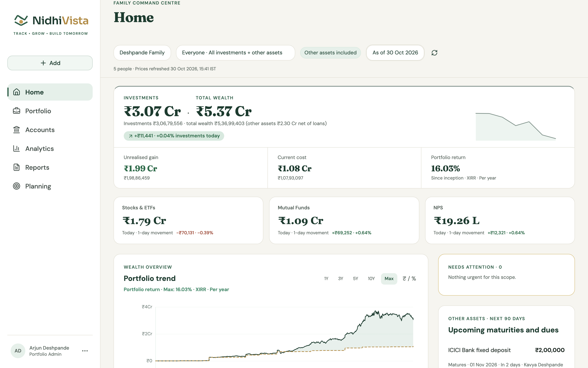The height and width of the screenshot is (368, 588).
Task: Open the Mutual Funds card
Action: coord(344,220)
